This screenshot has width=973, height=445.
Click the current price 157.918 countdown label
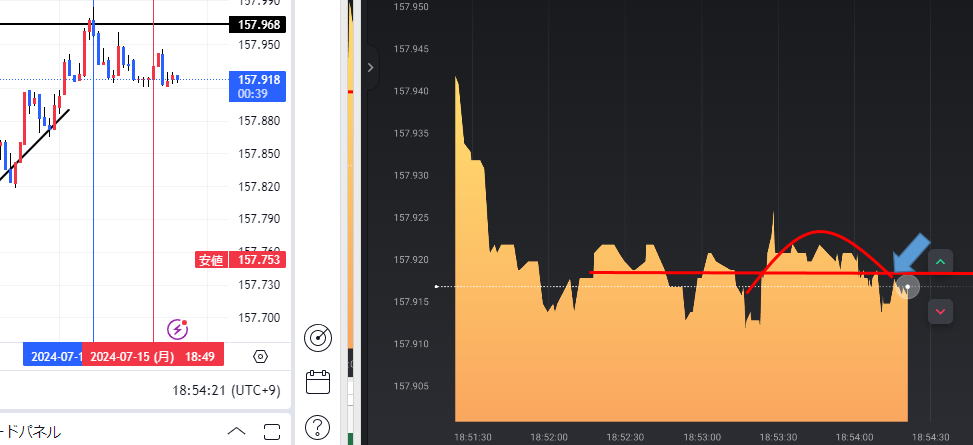tap(257, 85)
